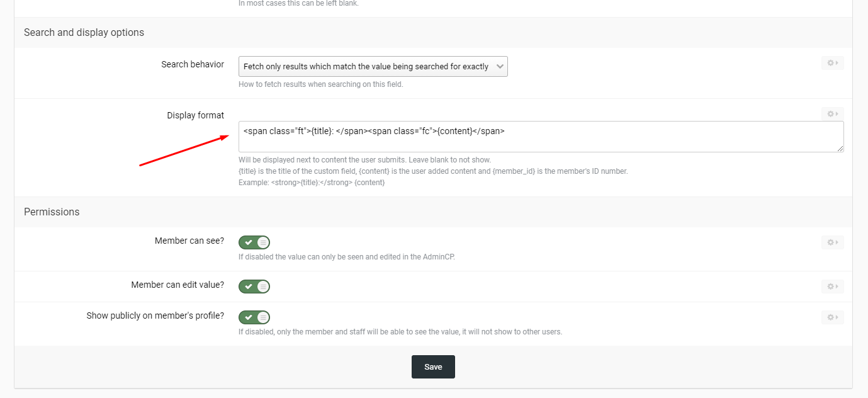868x398 pixels.
Task: Click the gear icon in Display format row
Action: pos(832,114)
